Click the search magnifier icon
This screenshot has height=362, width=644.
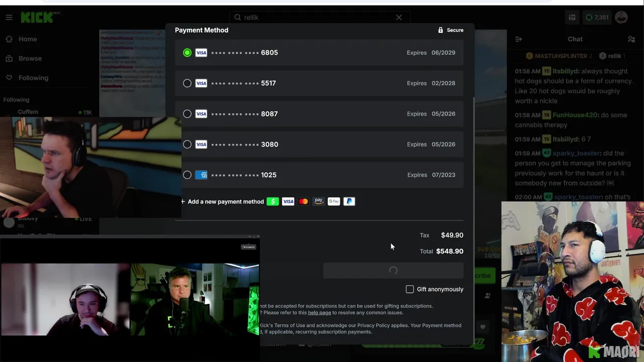pos(237,18)
